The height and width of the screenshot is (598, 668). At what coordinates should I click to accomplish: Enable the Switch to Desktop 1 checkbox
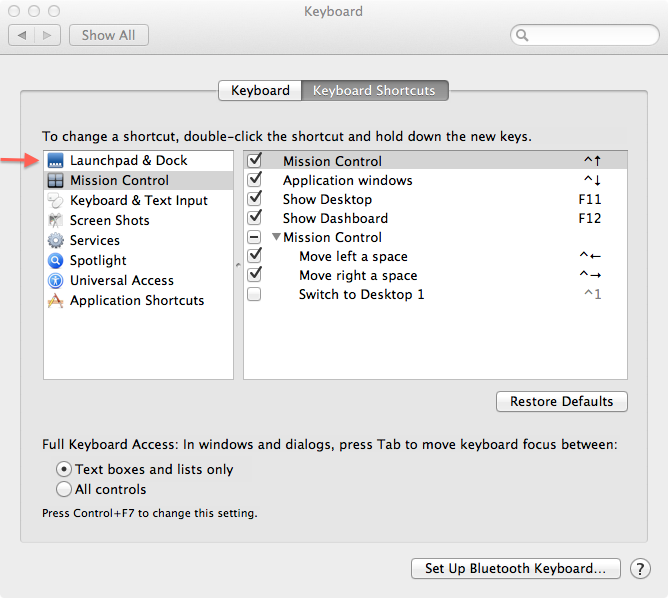click(255, 295)
